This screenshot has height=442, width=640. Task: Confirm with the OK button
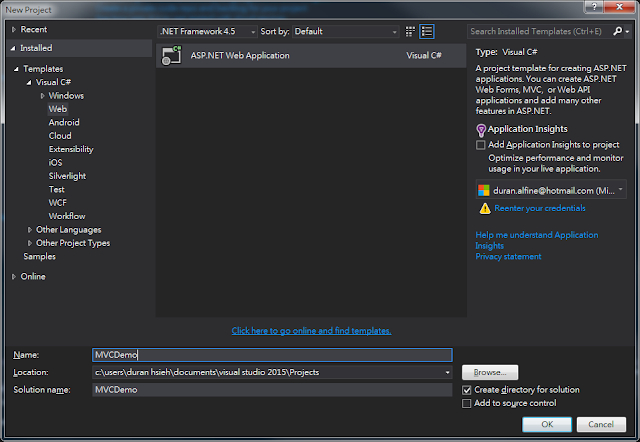pos(547,424)
